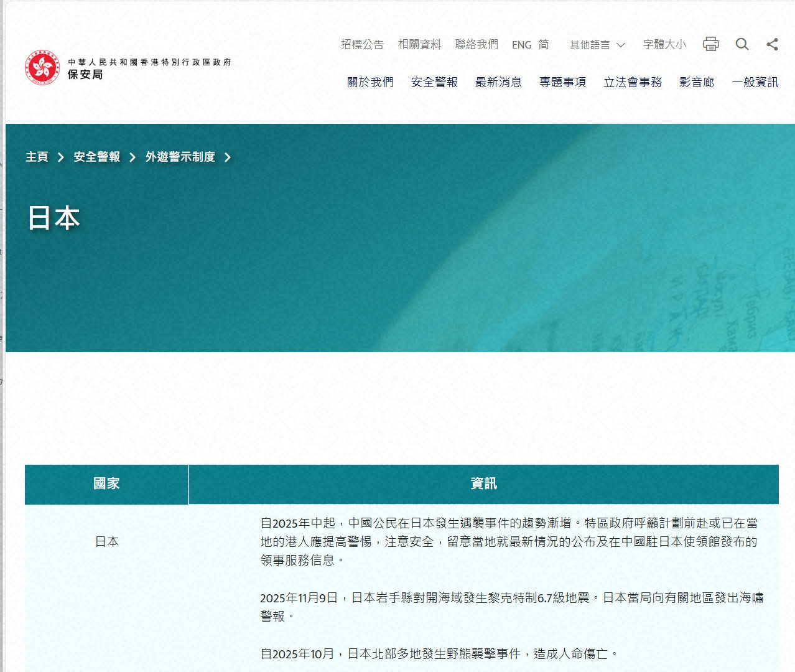The image size is (795, 672).
Task: Click 字體大小 to adjust font size
Action: point(664,44)
